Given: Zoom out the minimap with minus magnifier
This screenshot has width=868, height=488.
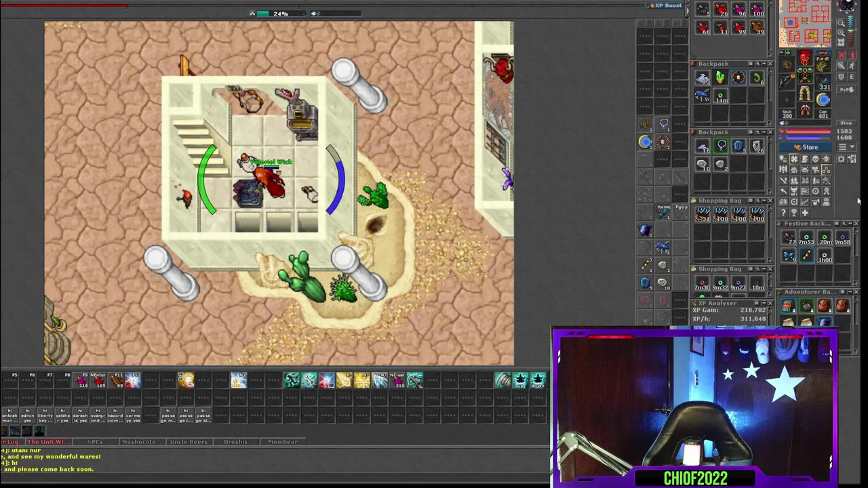Looking at the screenshot, I should click(x=841, y=23).
